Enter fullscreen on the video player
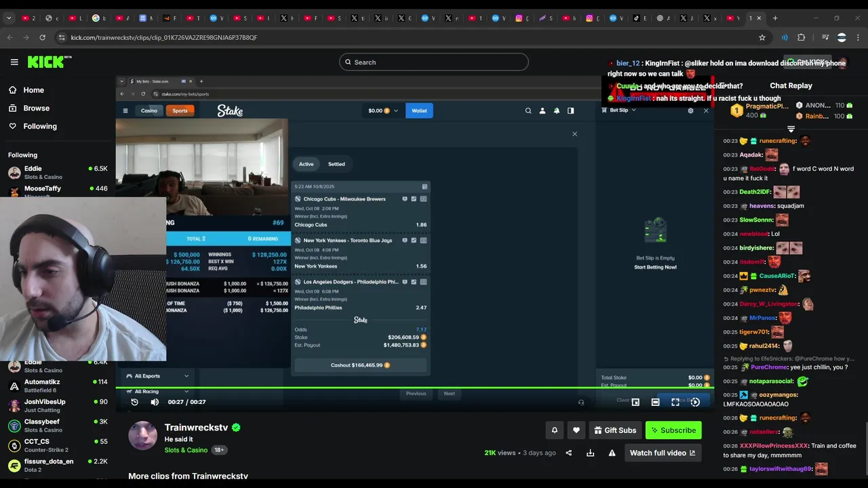 coord(675,402)
